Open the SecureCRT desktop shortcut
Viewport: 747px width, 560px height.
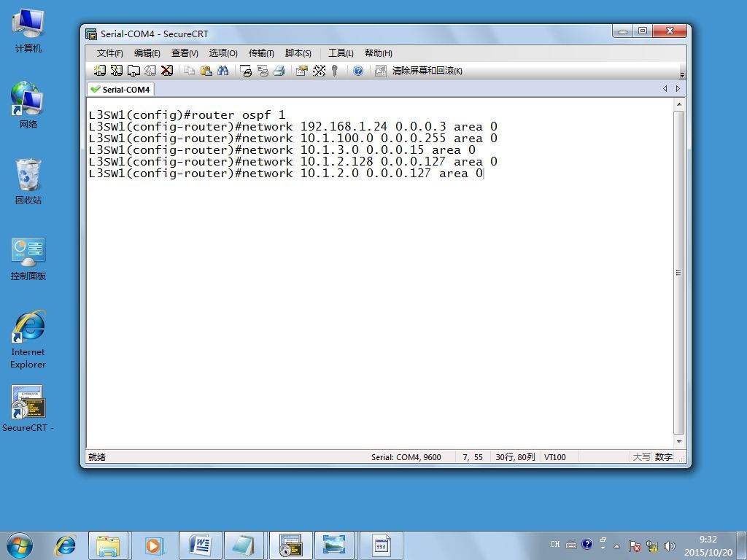pyautogui.click(x=28, y=408)
